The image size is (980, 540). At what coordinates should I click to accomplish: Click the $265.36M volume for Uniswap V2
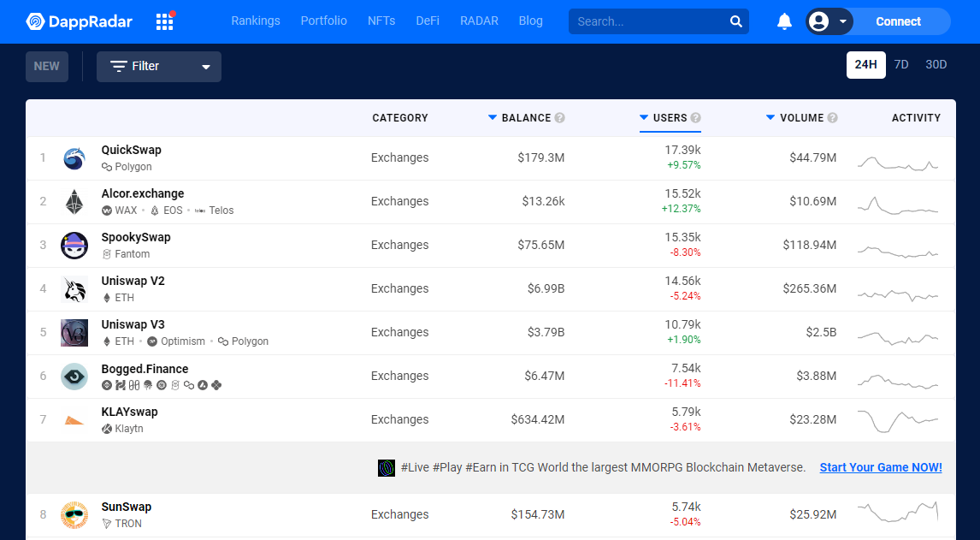[809, 288]
